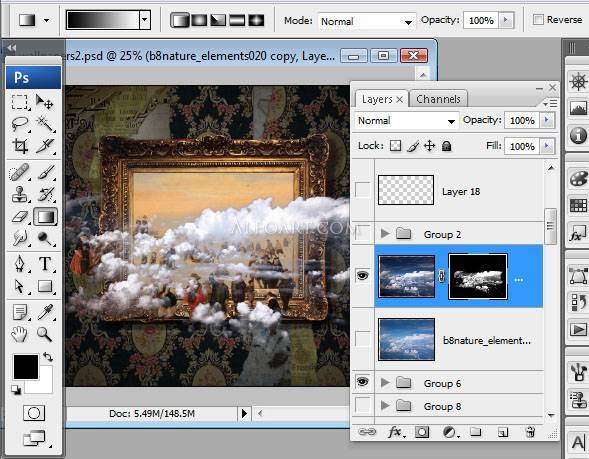The height and width of the screenshot is (459, 589).
Task: Select the Type tool
Action: (45, 264)
